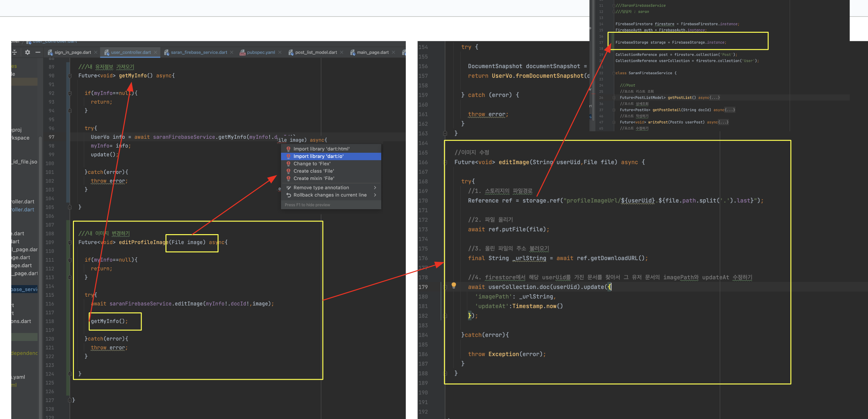Choose Create class 'File' option

tap(313, 171)
